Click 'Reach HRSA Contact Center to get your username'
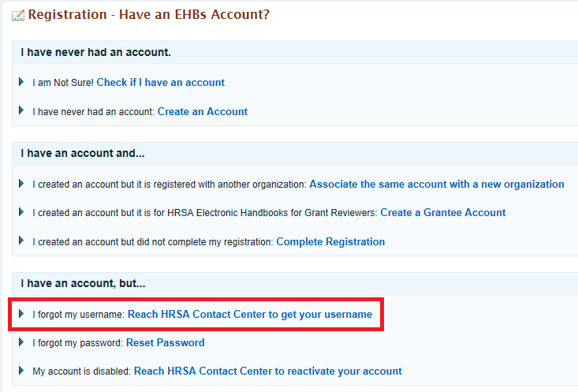 [250, 315]
